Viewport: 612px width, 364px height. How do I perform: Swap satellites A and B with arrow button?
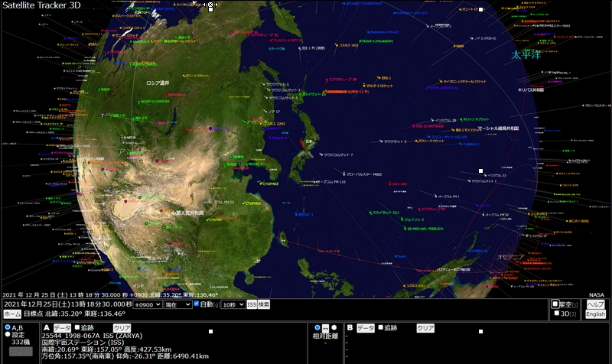pos(326,328)
